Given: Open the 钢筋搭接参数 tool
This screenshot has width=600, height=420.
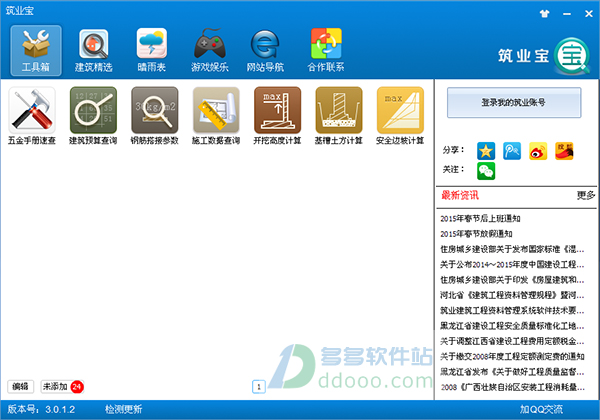Looking at the screenshot, I should click(x=155, y=116).
